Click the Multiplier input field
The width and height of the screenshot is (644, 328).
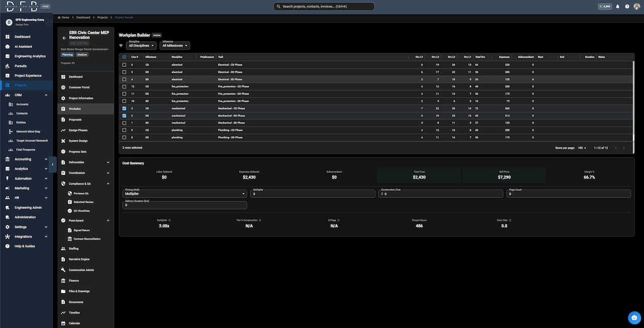[x=313, y=194]
